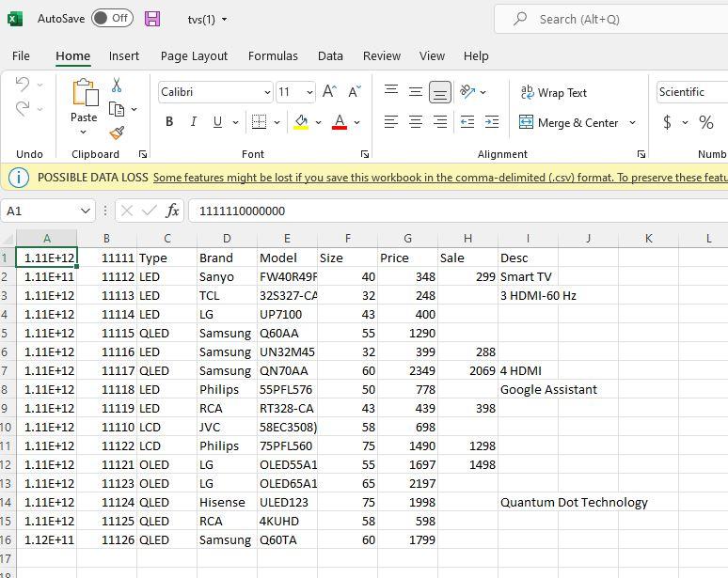Viewport: 728px width, 578px height.
Task: Click the Redo arrow icon
Action: [x=23, y=108]
